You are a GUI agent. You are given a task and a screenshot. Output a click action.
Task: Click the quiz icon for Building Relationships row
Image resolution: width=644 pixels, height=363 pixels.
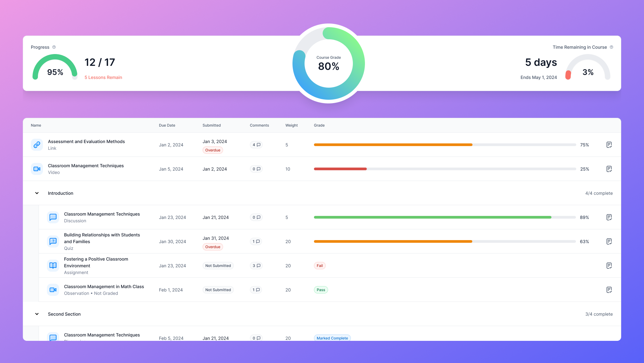pos(53,241)
